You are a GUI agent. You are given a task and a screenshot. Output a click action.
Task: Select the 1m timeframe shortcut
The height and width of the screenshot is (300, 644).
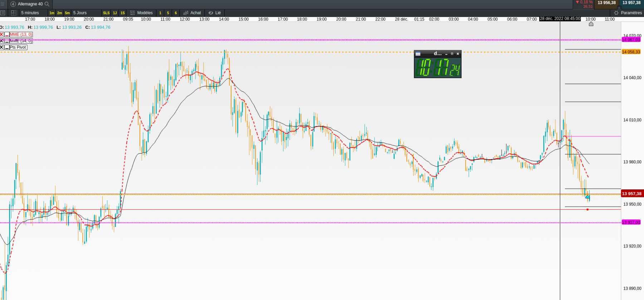[x=52, y=13]
